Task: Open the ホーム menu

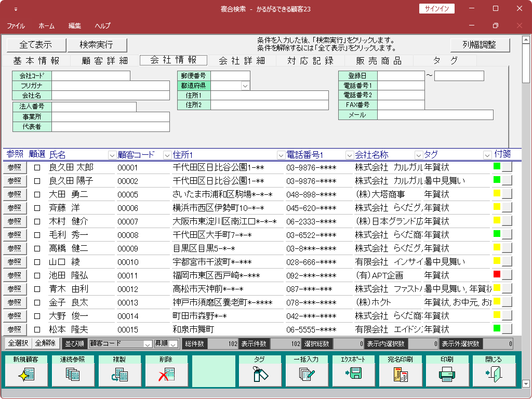Action: pyautogui.click(x=46, y=26)
